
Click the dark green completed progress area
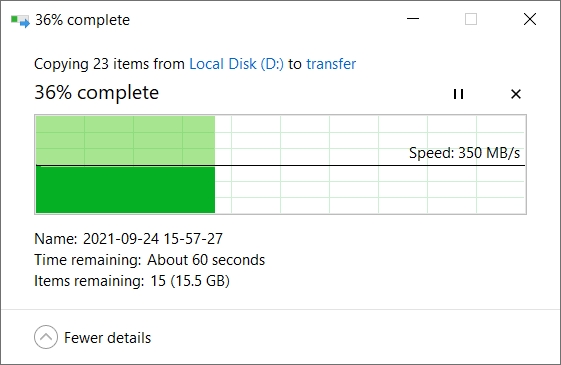[x=126, y=190]
